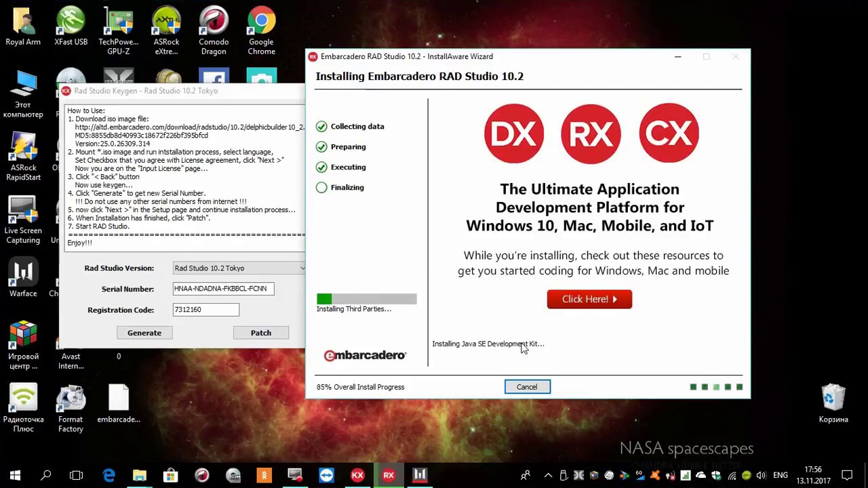Select the Warface desktop shortcut
Viewport: 868px width, 488px height.
pos(23,278)
